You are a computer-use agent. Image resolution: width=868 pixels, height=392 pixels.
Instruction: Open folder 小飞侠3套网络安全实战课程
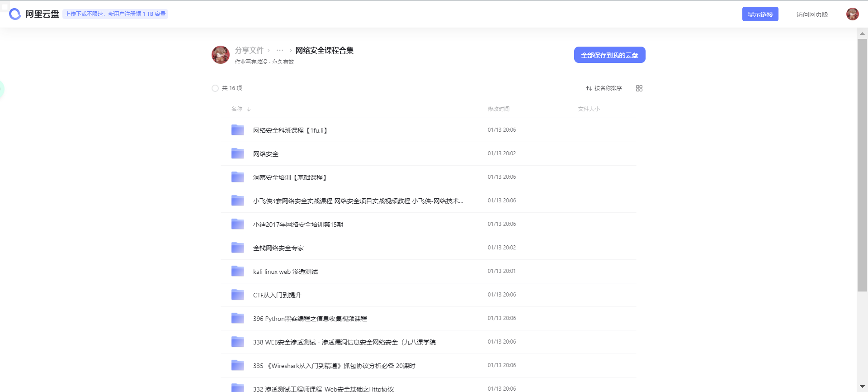pyautogui.click(x=358, y=201)
